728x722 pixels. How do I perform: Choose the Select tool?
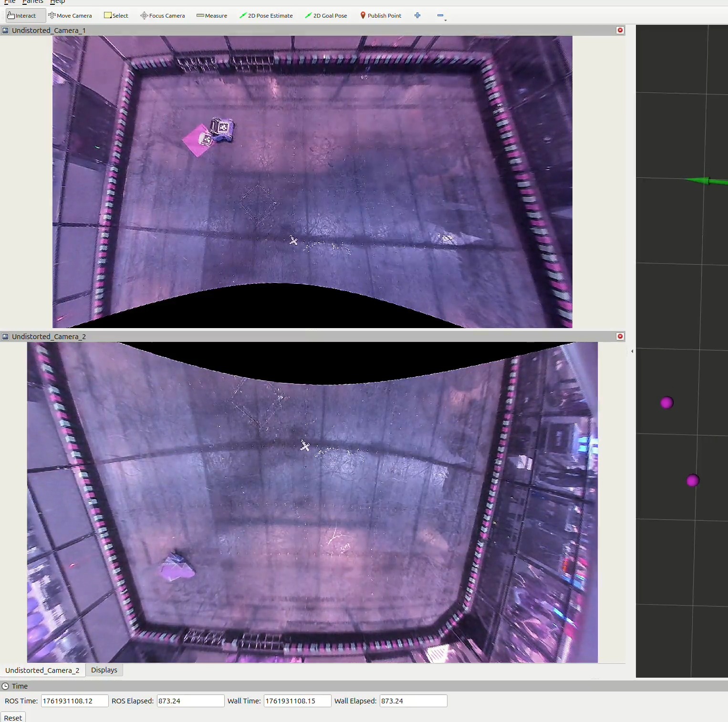click(116, 16)
